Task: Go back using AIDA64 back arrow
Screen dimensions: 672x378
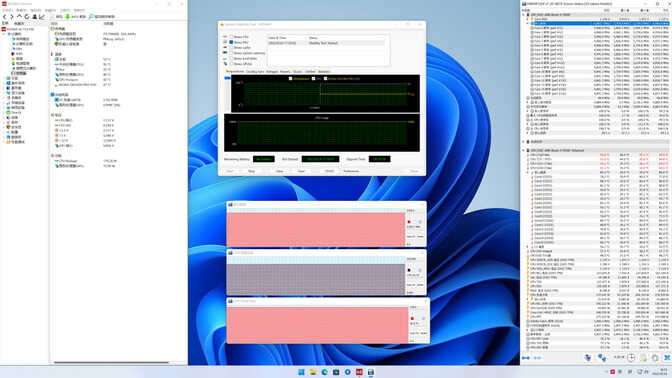Action: (5, 16)
